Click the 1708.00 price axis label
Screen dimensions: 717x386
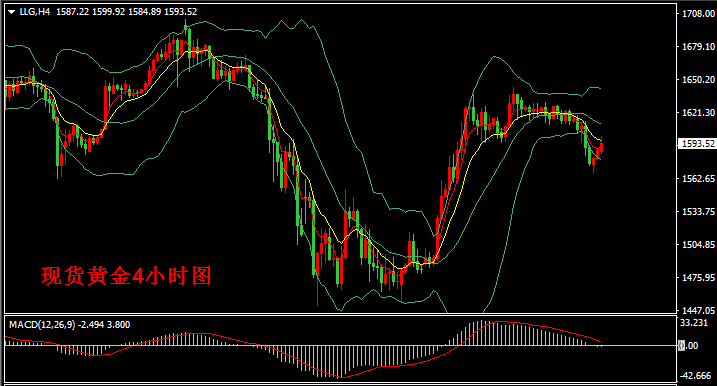click(x=698, y=14)
